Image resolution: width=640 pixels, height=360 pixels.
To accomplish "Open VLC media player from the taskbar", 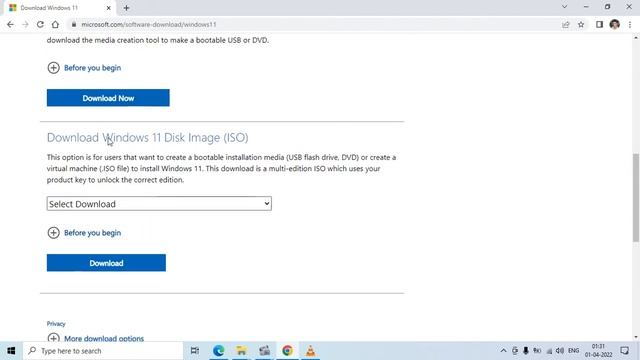I will (310, 351).
